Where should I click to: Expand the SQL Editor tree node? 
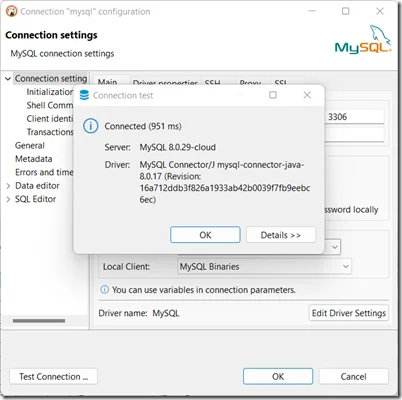8,199
